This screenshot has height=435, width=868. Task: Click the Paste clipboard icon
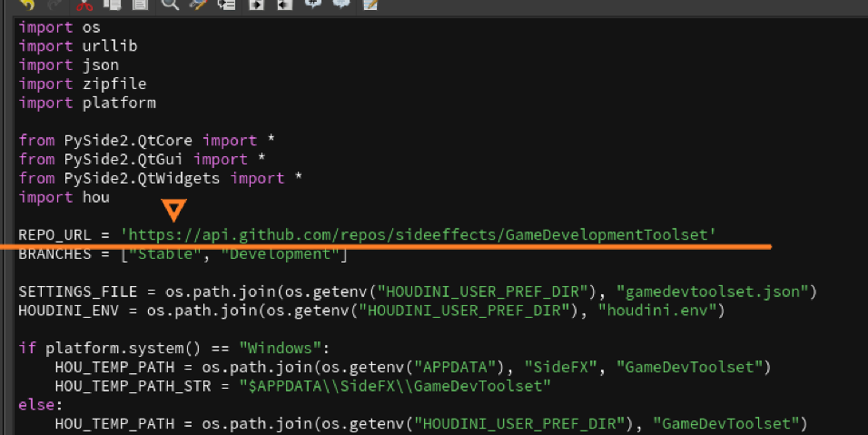(140, 5)
